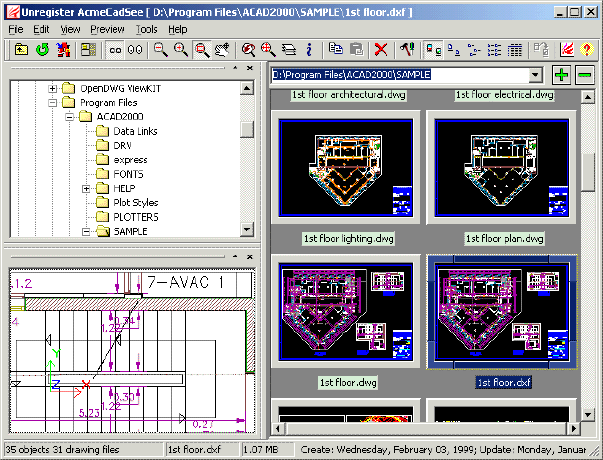Click the green refresh icon

(42, 50)
